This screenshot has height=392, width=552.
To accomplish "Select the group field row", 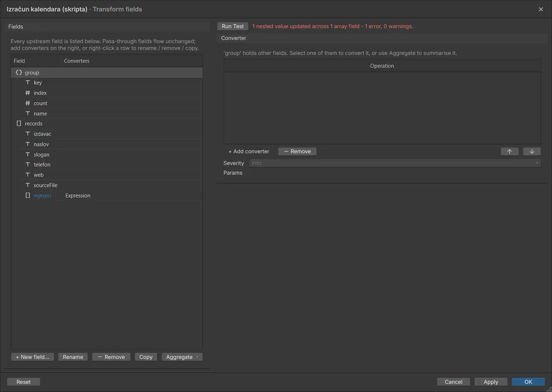I will tap(107, 73).
